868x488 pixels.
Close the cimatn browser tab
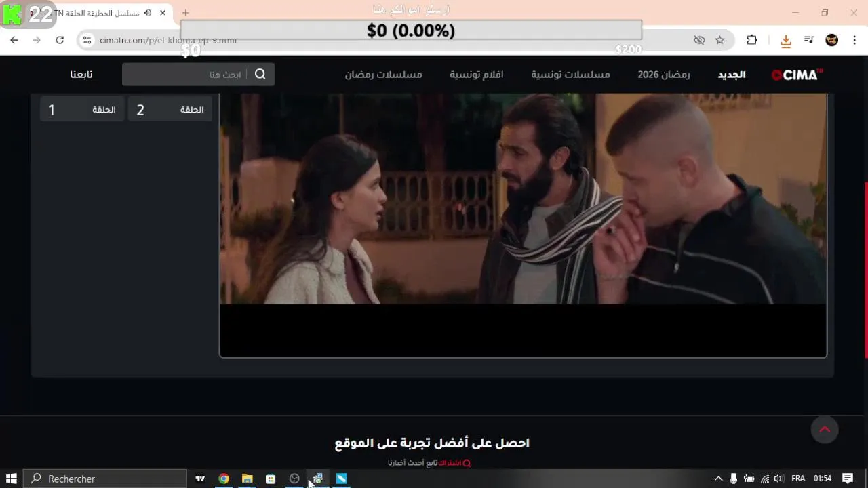[x=163, y=12]
